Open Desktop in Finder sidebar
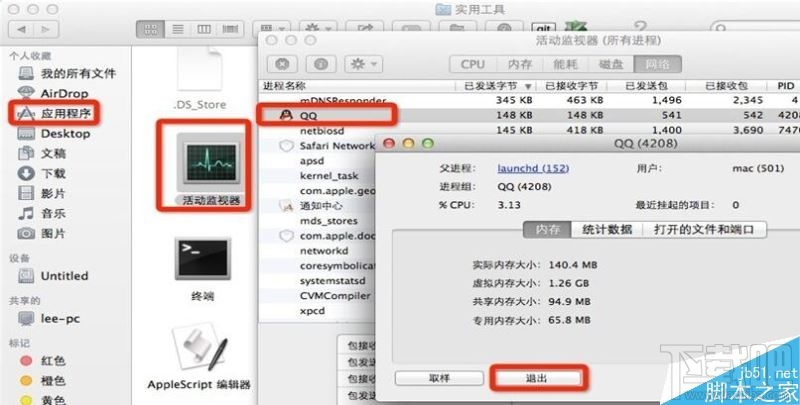800x405 pixels. pyautogui.click(x=54, y=134)
